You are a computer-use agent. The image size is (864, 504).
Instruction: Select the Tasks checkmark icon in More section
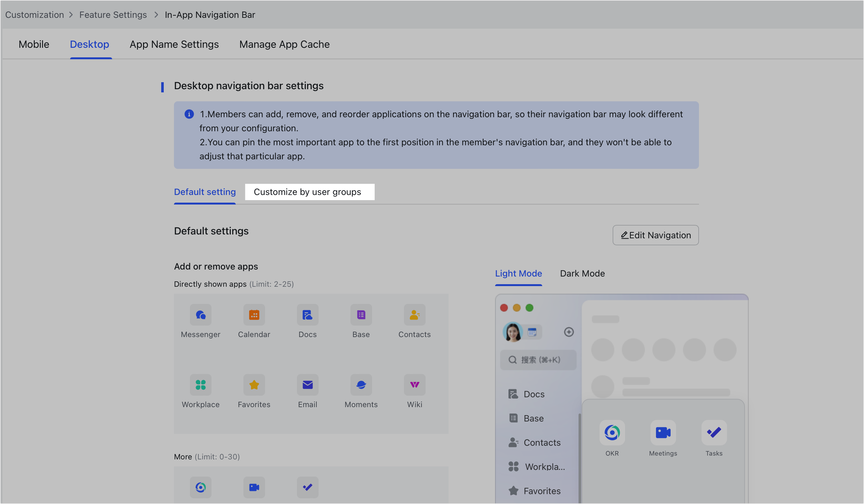coord(307,487)
